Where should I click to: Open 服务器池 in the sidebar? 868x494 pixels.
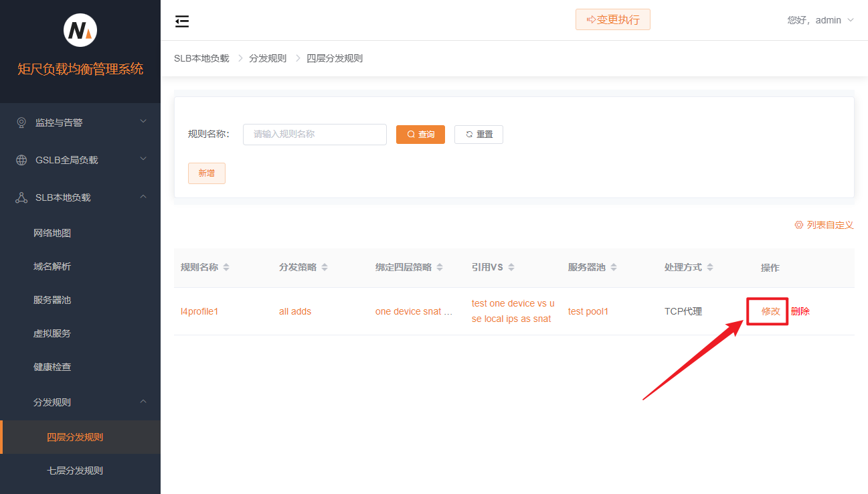[x=52, y=300]
